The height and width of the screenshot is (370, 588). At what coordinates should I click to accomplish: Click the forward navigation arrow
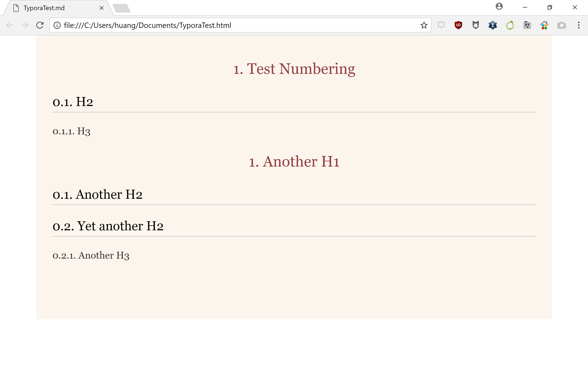[25, 25]
